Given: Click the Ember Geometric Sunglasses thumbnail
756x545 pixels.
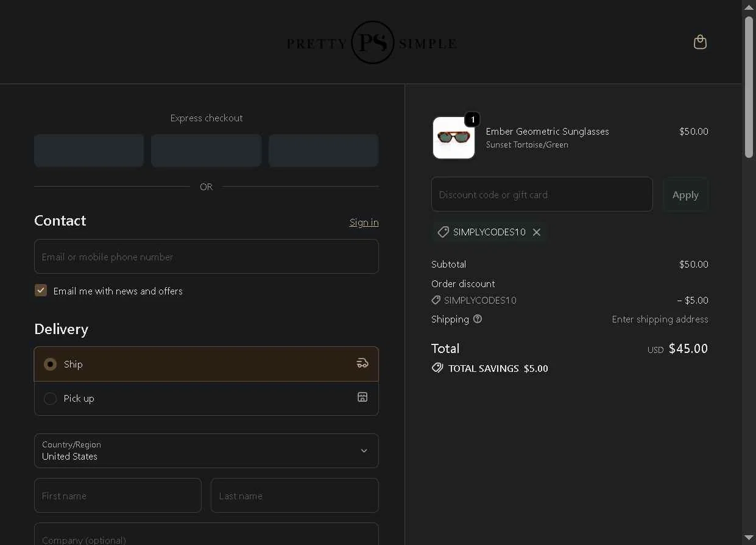Looking at the screenshot, I should 454,138.
